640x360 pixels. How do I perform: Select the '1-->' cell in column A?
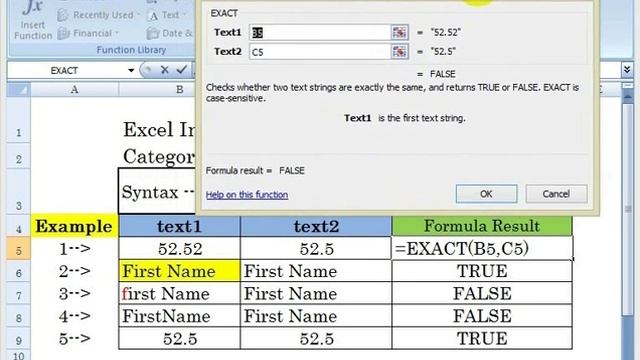point(74,249)
